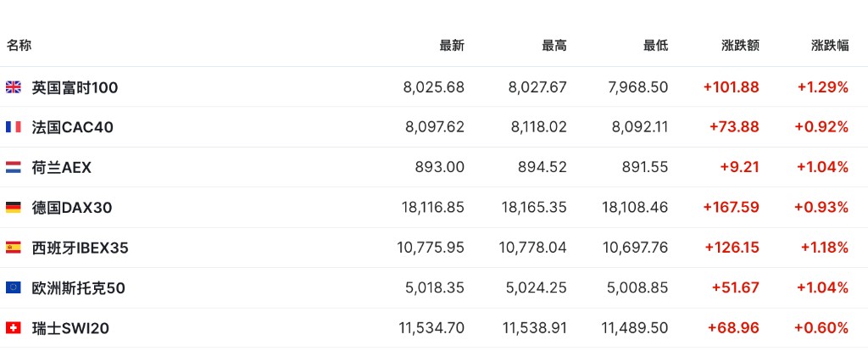
Task: Click the Swiss flag icon
Action: point(14,328)
